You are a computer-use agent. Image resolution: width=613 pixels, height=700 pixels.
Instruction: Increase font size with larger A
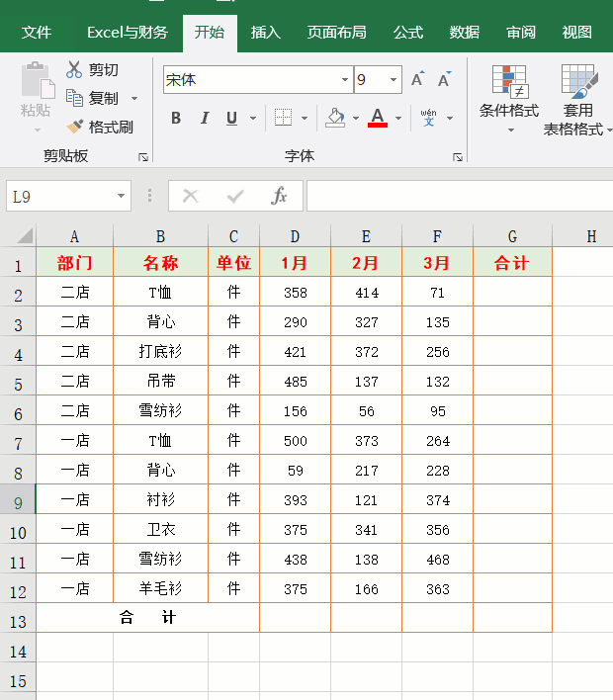coord(417,79)
